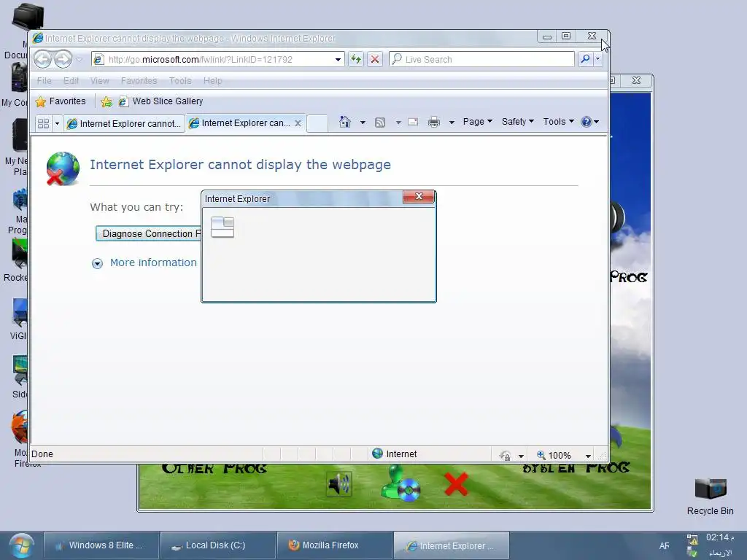Click the Favorites button with star
This screenshot has width=747, height=560.
tap(61, 101)
